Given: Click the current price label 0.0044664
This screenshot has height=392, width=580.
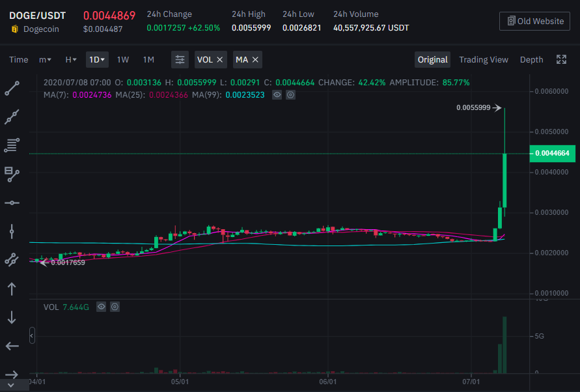Looking at the screenshot, I should (552, 153).
